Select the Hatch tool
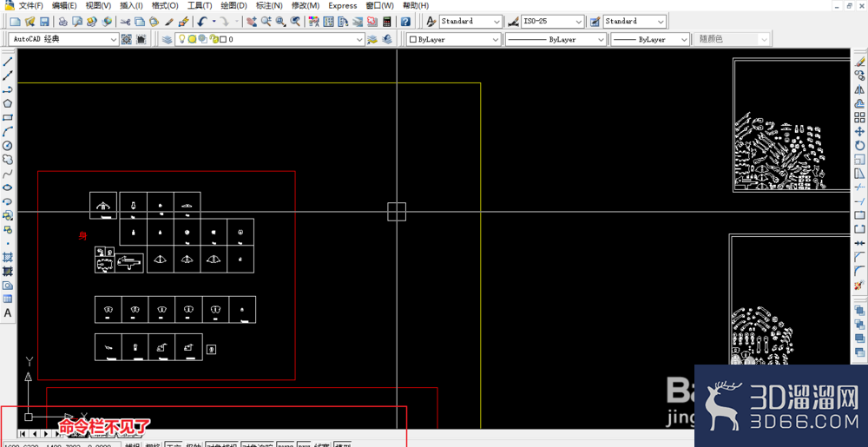868x447 pixels. click(8, 257)
